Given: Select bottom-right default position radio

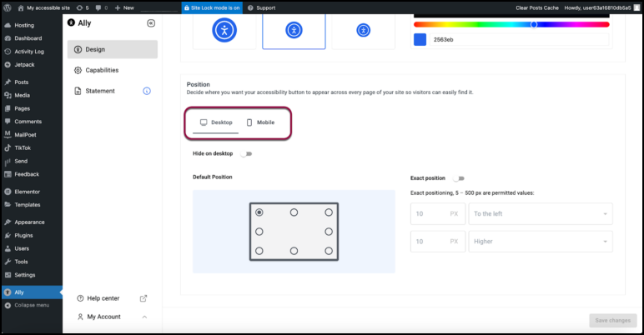Looking at the screenshot, I should point(329,251).
